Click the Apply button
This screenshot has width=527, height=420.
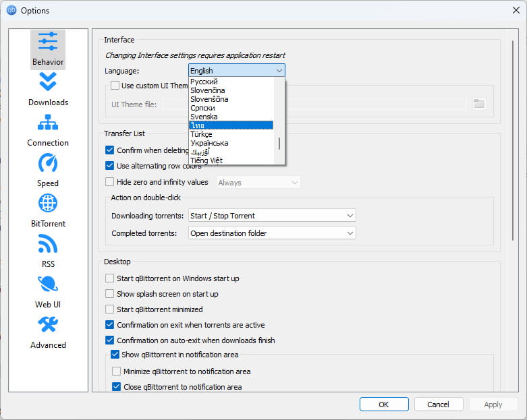(493, 404)
